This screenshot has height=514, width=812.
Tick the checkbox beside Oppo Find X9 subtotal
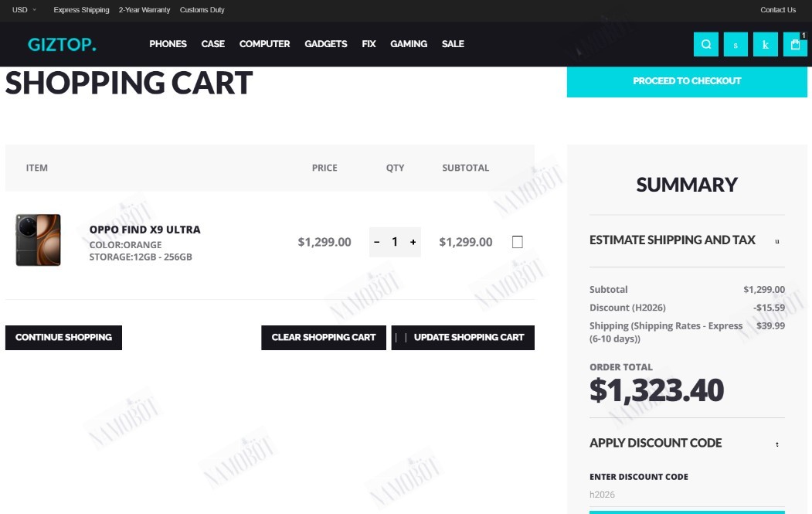pyautogui.click(x=518, y=242)
